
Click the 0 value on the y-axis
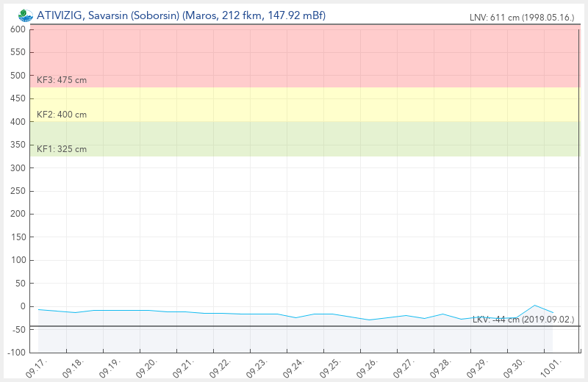(24, 306)
